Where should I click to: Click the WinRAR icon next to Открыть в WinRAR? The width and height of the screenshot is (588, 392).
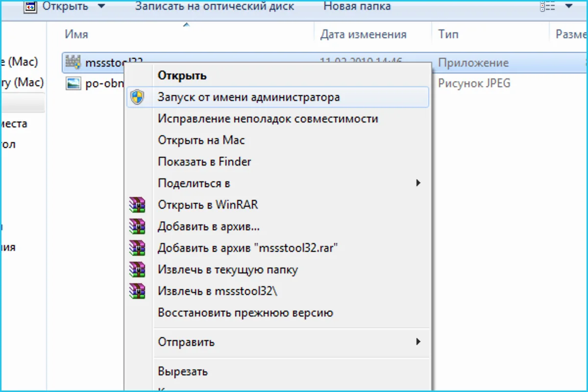(x=137, y=204)
